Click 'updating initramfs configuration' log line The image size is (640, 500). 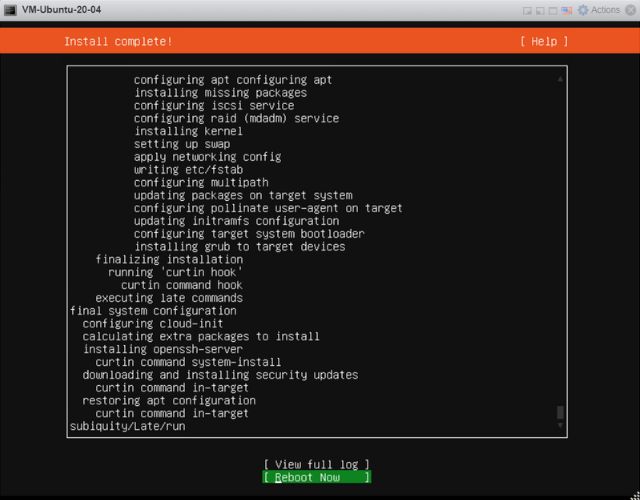point(236,221)
